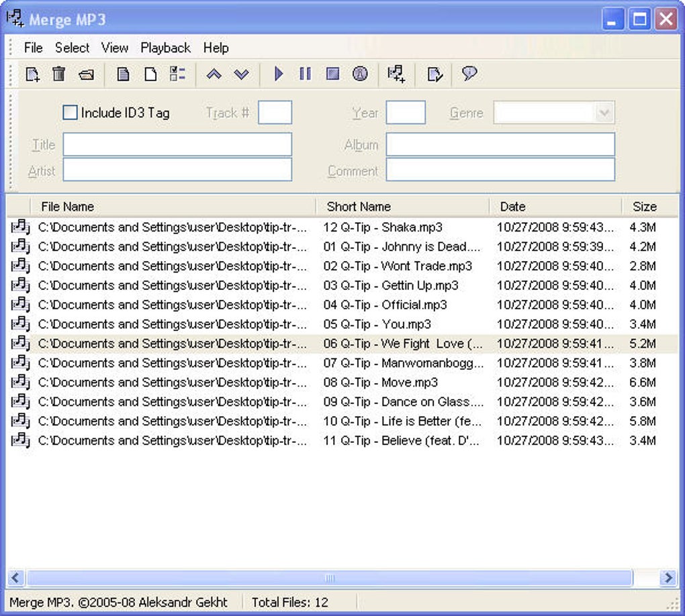Click the invert selection checklist icon
Viewport: 685px width, 616px height.
177,74
